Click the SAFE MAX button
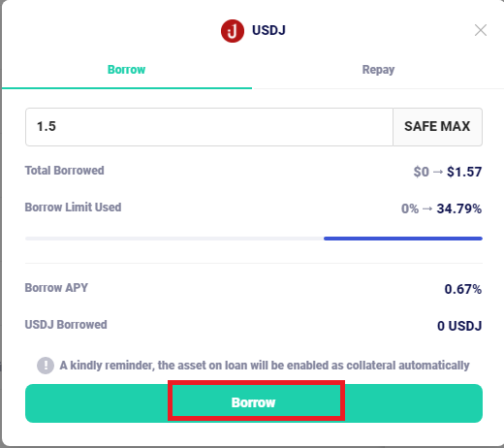The image size is (504, 448). (x=437, y=127)
